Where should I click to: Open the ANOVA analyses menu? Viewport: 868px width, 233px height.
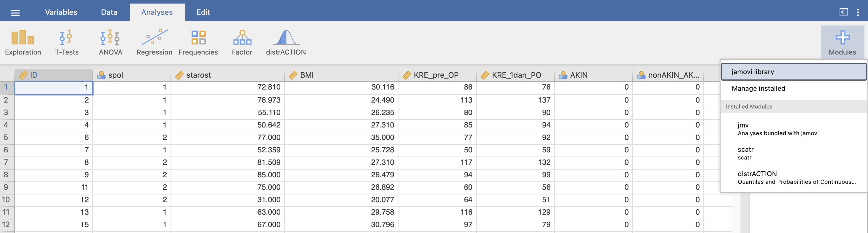pyautogui.click(x=110, y=42)
